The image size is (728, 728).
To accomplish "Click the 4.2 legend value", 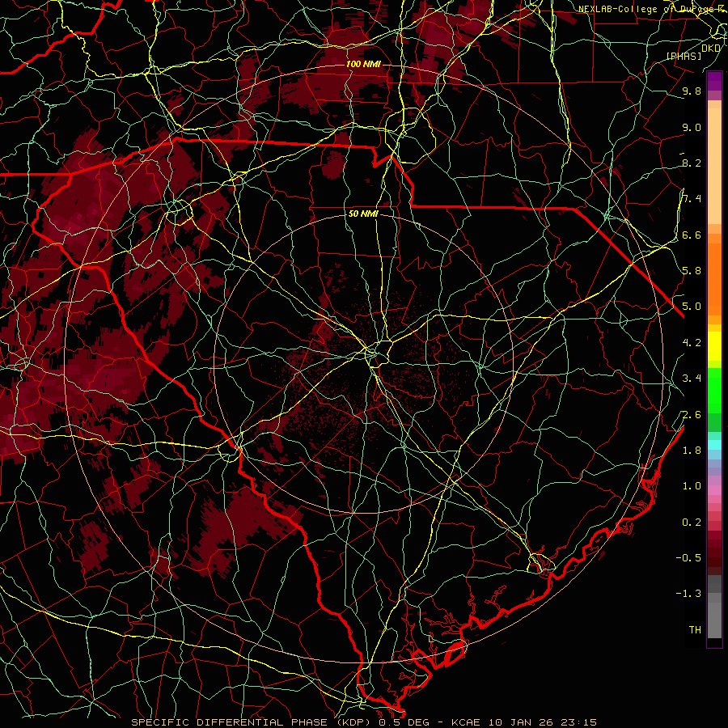I will coord(692,343).
